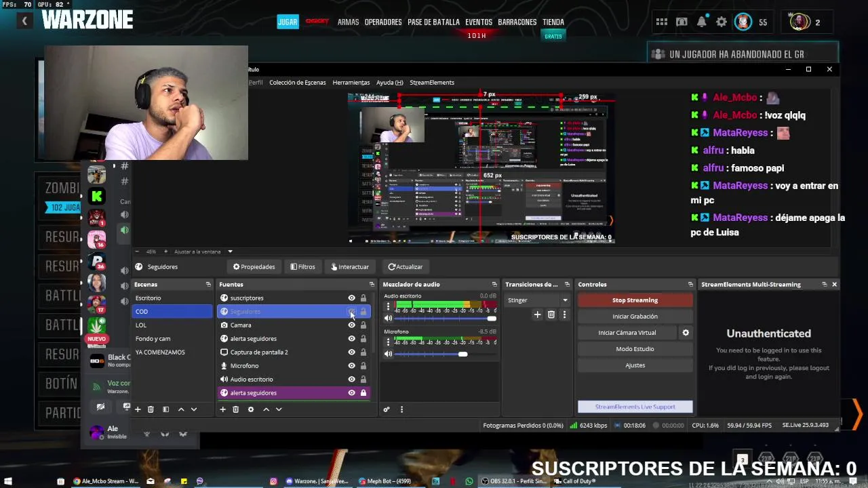Open PASE DE BATALLA tab in Warzone

point(433,22)
